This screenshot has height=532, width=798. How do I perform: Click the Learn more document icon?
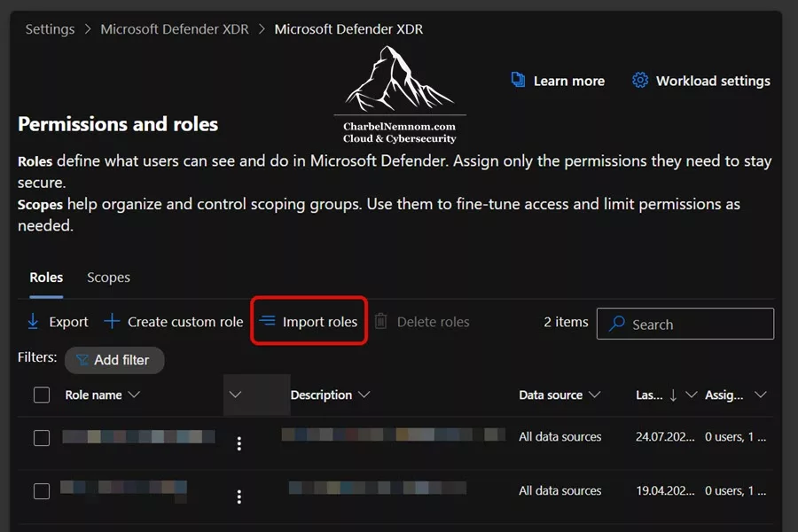tap(518, 80)
